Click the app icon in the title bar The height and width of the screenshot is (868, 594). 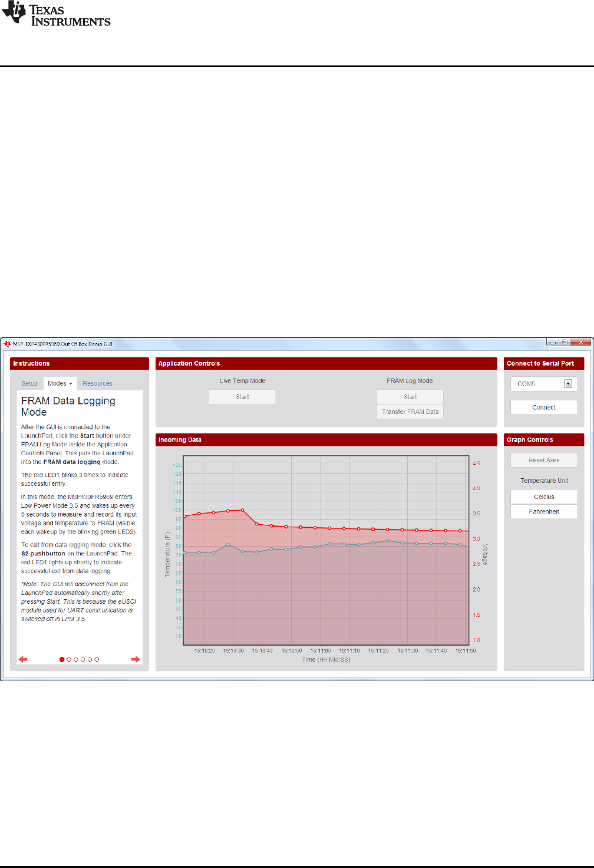point(7,344)
